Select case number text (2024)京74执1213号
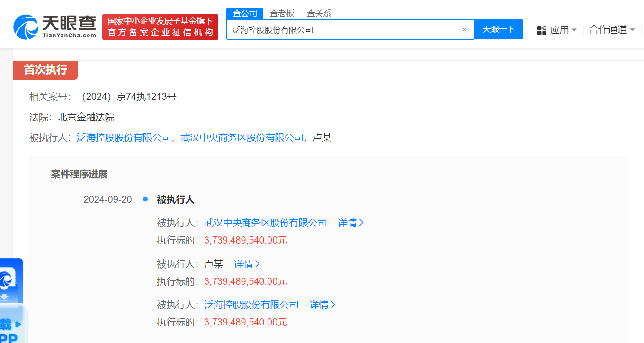The image size is (644, 343). pyautogui.click(x=127, y=97)
